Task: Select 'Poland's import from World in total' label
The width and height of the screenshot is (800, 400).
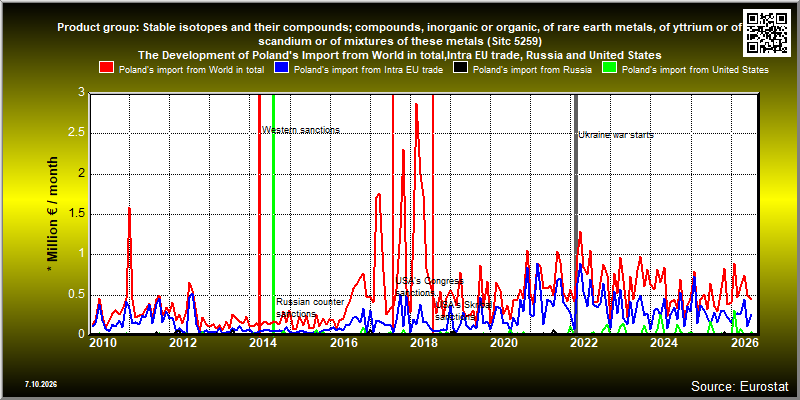Action: pyautogui.click(x=191, y=70)
